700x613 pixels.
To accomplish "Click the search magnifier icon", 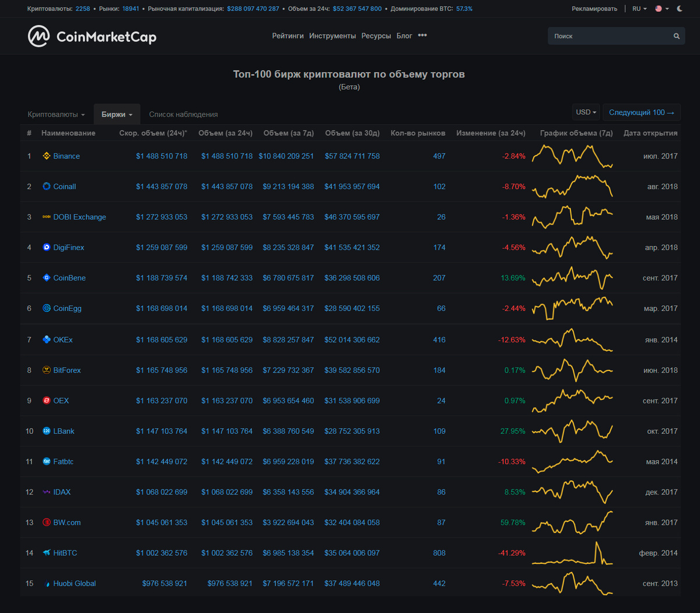I will tap(677, 36).
